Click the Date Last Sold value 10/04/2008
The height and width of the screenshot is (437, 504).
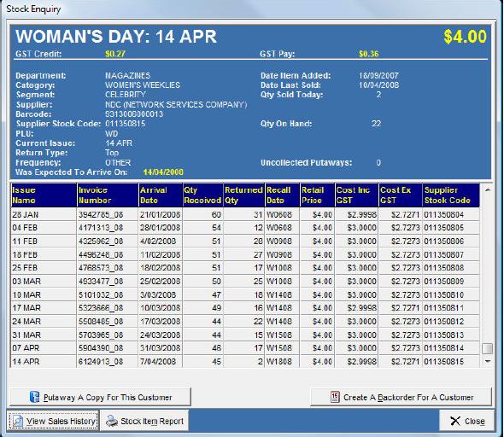point(378,85)
